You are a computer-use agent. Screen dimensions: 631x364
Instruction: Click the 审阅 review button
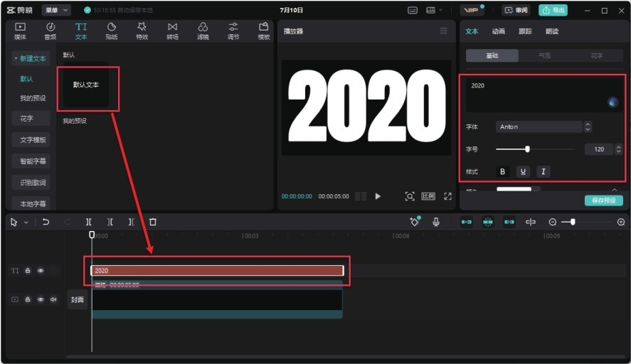(516, 10)
